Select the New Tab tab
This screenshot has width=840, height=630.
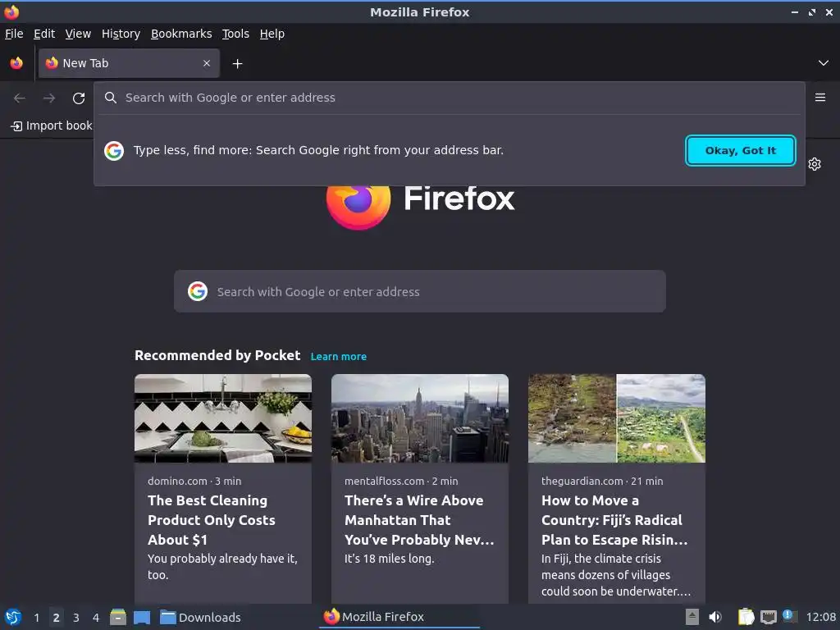129,63
